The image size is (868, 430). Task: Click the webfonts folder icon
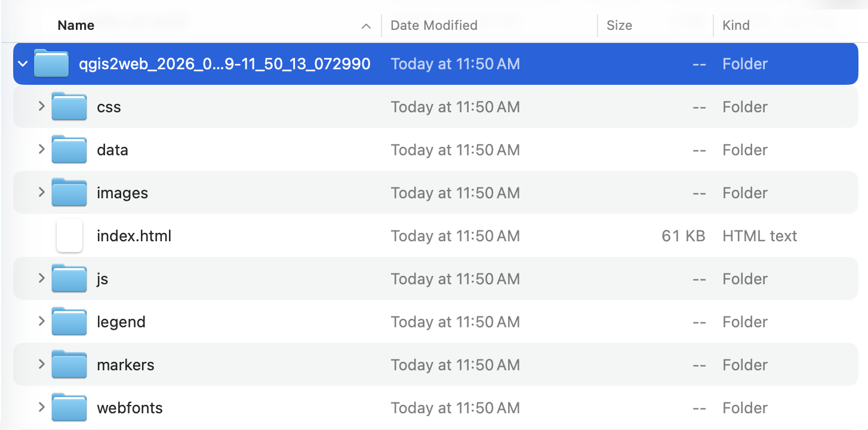pos(69,408)
